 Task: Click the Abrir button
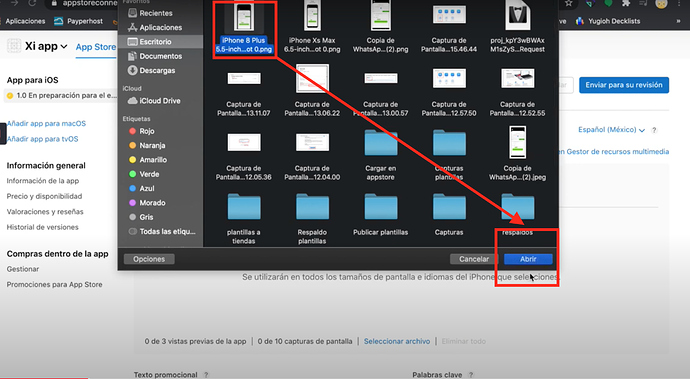[528, 259]
